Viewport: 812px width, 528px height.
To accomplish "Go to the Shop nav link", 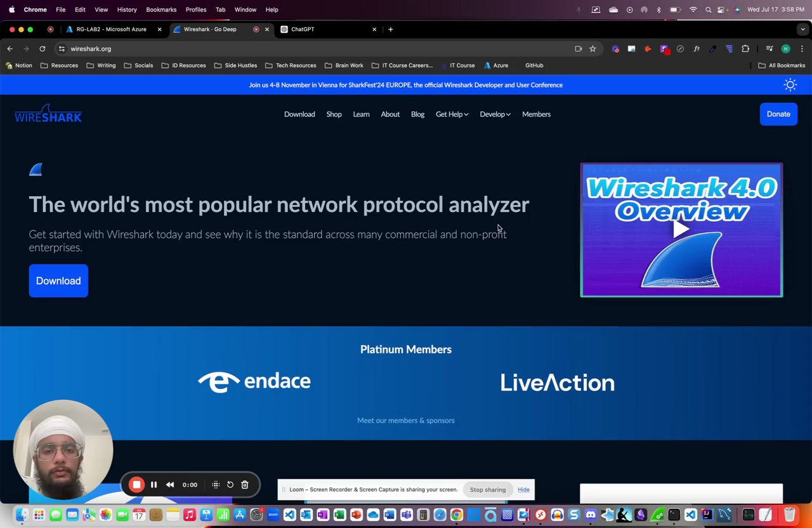I will pos(334,114).
